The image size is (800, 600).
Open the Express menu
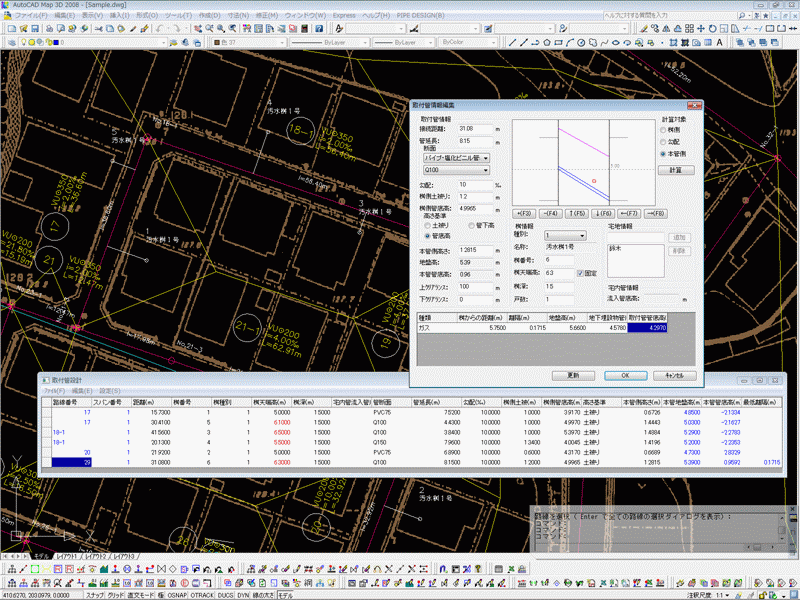pyautogui.click(x=343, y=17)
